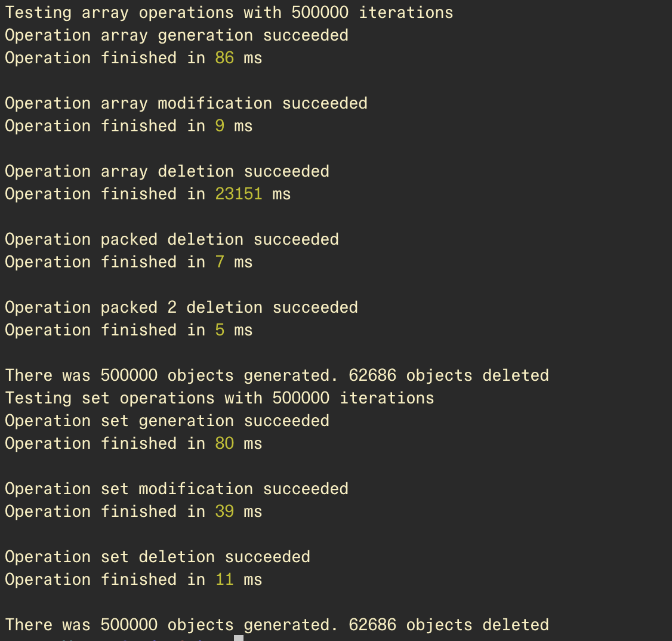The width and height of the screenshot is (672, 641).
Task: Click the yellow 80 timing value
Action: [224, 443]
